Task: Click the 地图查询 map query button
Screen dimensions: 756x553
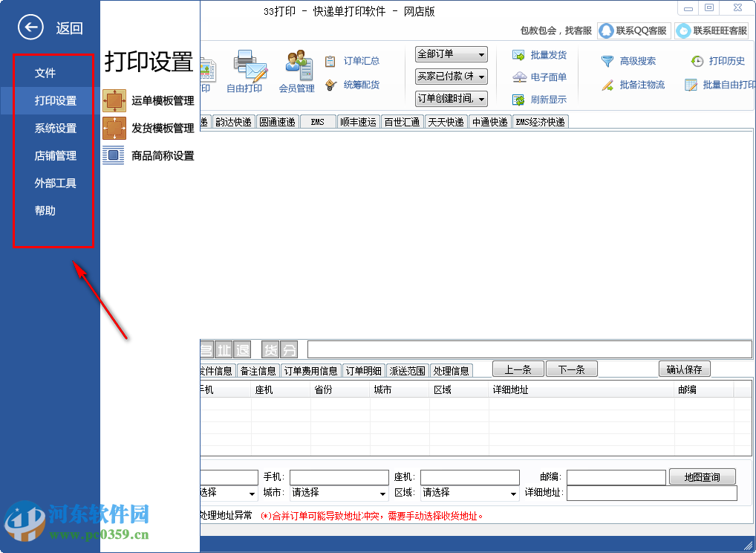Action: click(702, 476)
